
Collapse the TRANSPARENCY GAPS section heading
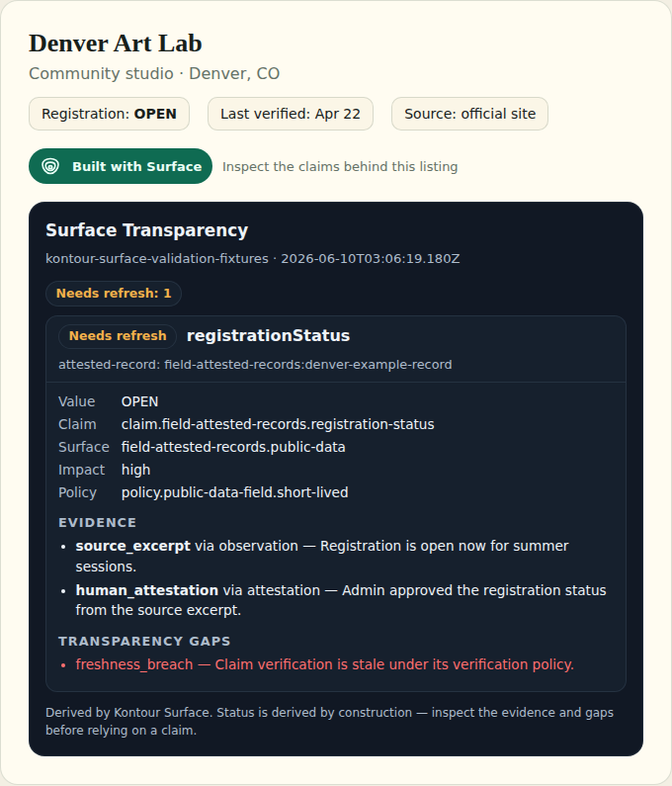[x=144, y=641]
